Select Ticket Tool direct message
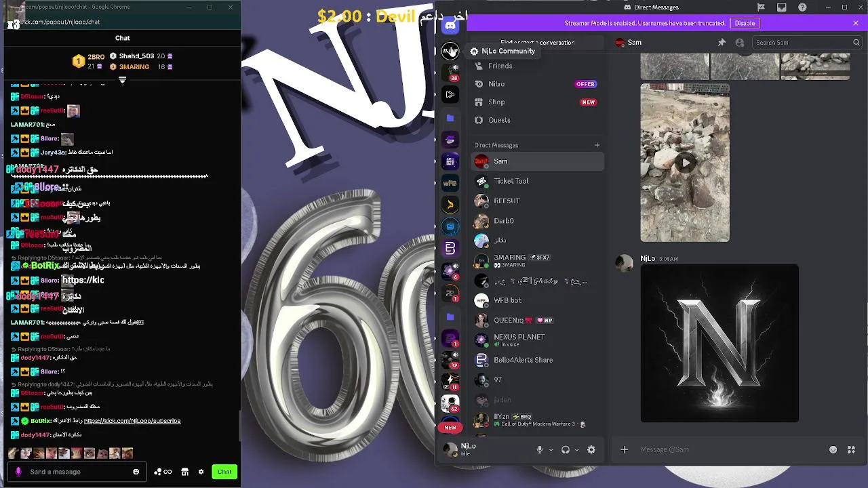 536,181
